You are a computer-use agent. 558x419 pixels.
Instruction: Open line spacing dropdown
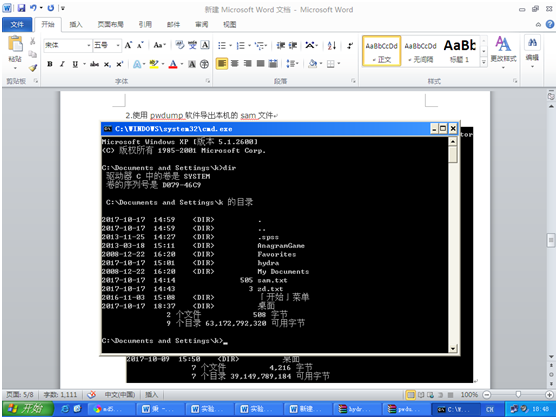(x=292, y=64)
